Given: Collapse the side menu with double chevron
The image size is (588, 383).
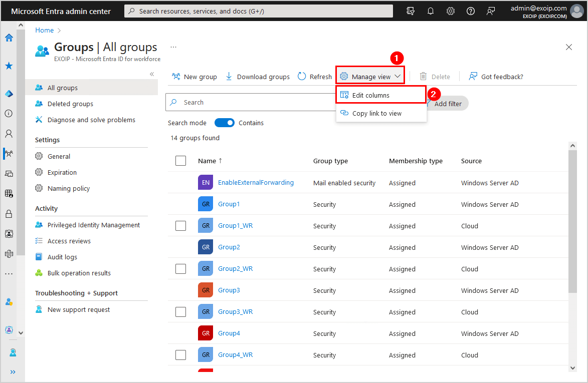Looking at the screenshot, I should [x=152, y=74].
